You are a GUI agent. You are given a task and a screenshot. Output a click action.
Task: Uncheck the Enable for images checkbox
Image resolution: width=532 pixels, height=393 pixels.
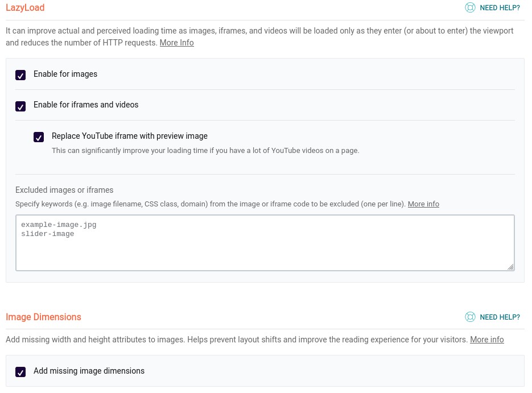[20, 75]
